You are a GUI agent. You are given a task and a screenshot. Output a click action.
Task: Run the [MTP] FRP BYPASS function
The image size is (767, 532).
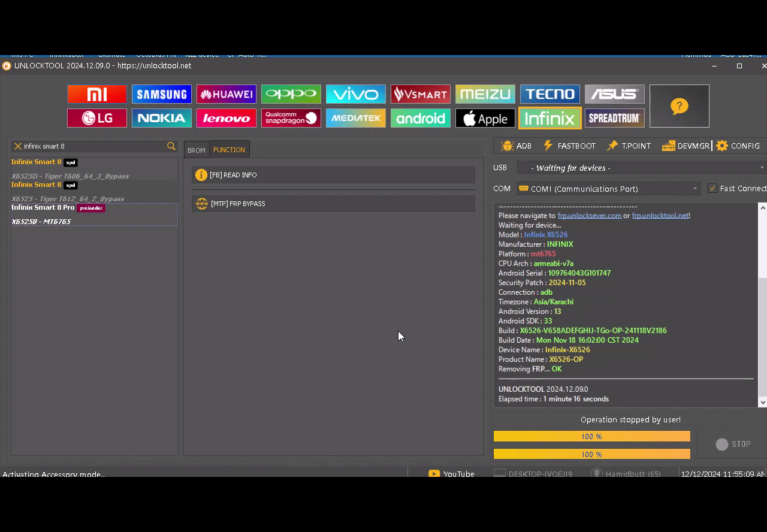coord(334,204)
